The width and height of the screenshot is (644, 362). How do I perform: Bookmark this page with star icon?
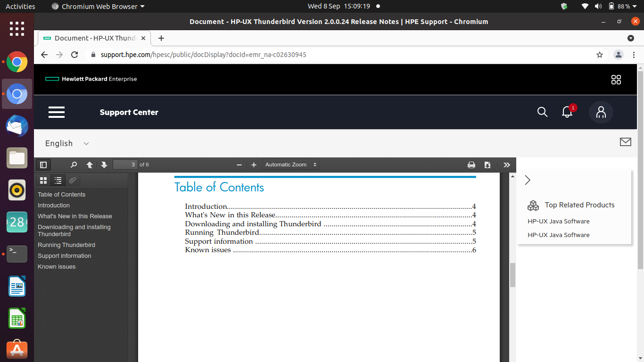pos(600,55)
